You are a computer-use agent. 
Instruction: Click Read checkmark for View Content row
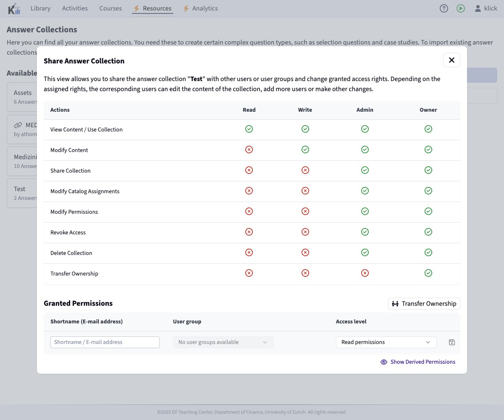point(249,129)
